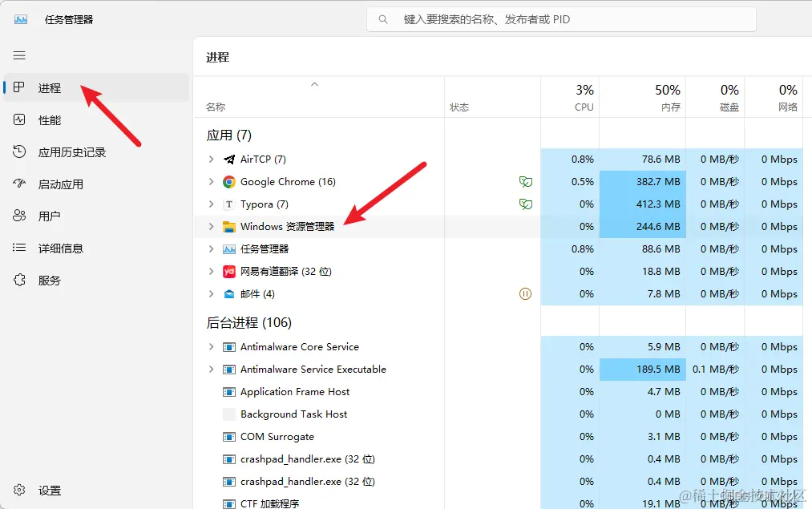Expand the 邮件 (4) process group
The image size is (812, 509).
211,294
